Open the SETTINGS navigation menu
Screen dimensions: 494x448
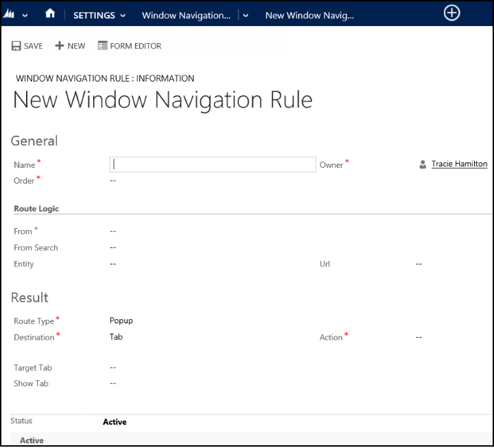pyautogui.click(x=94, y=16)
